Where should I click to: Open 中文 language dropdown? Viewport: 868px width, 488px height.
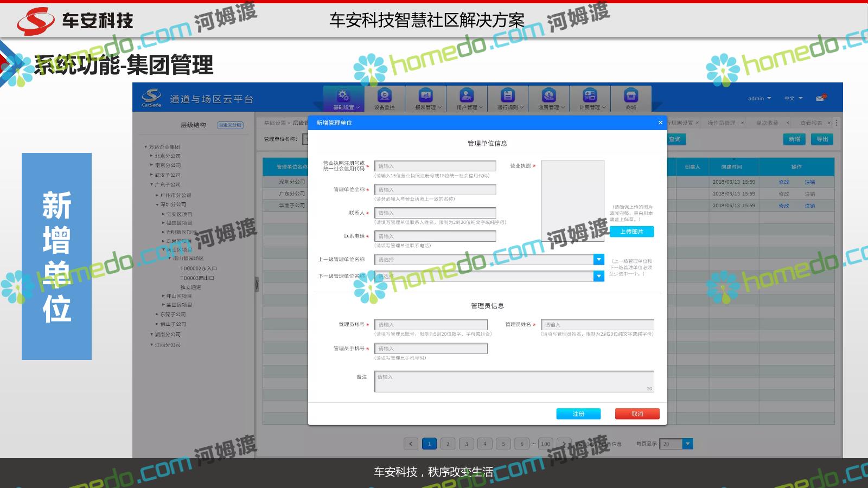[x=793, y=98]
